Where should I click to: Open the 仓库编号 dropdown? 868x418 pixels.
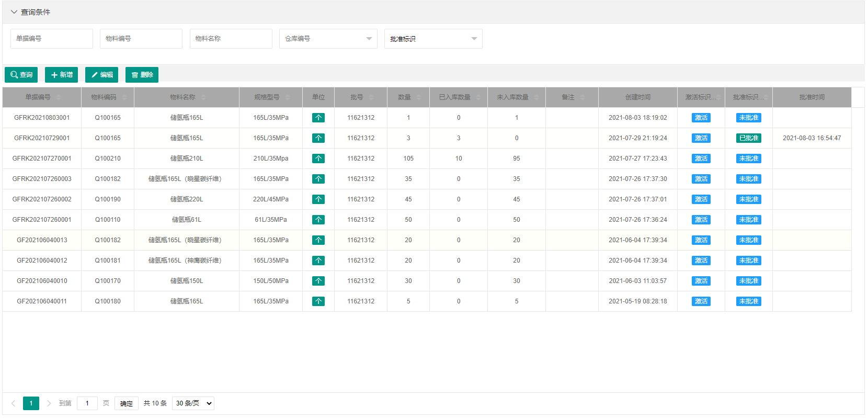click(x=328, y=39)
